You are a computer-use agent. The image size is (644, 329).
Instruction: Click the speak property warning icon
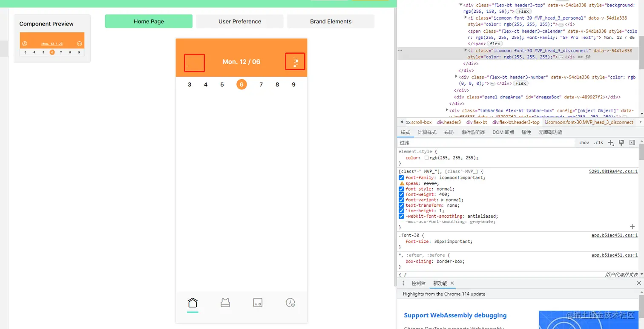(402, 183)
